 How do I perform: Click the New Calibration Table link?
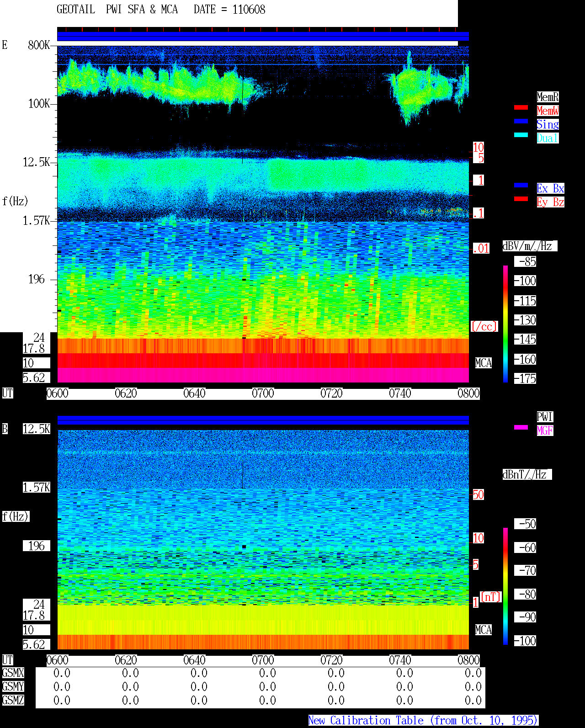[x=423, y=721]
